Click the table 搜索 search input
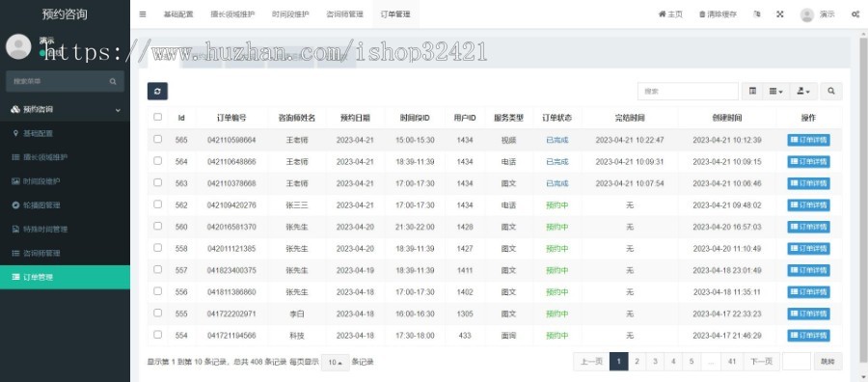 click(688, 92)
